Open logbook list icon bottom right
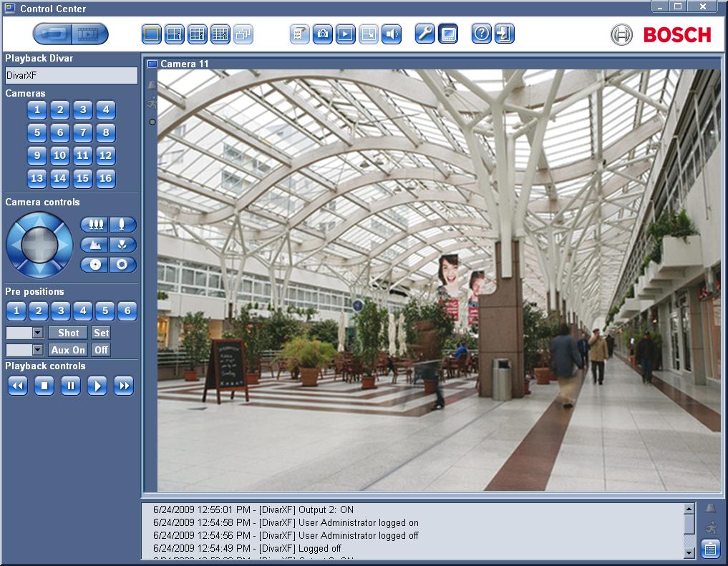Viewport: 728px width, 566px height. [710, 550]
